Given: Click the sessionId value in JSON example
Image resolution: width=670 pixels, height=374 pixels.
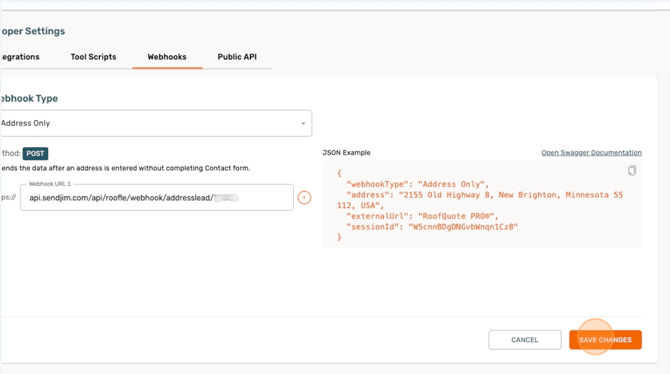Looking at the screenshot, I should coord(463,227).
